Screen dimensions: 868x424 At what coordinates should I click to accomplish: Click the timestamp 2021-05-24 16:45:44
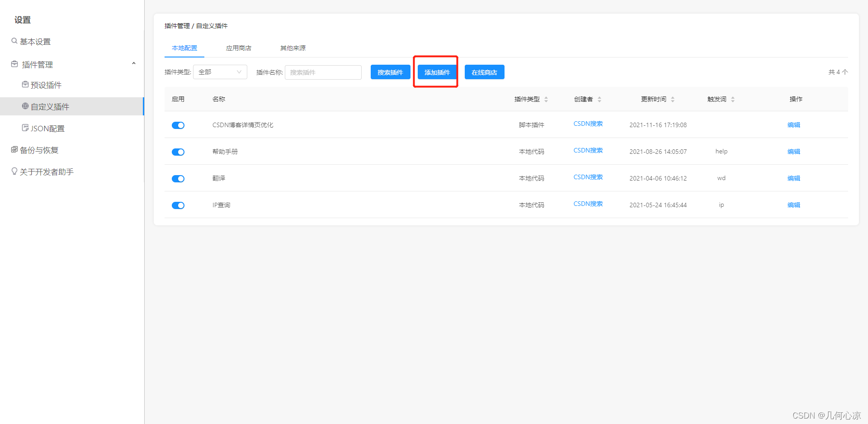tap(658, 205)
